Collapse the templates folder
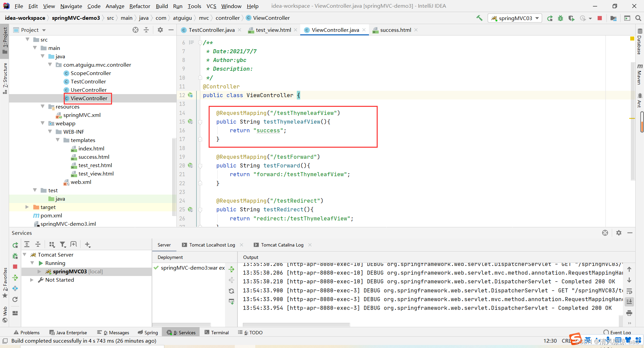 58,140
